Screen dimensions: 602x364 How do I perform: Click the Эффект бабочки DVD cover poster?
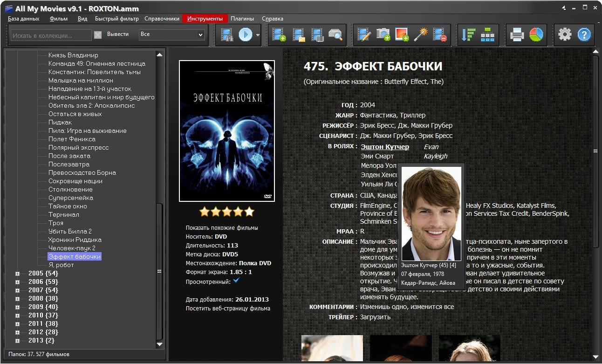[x=227, y=131]
